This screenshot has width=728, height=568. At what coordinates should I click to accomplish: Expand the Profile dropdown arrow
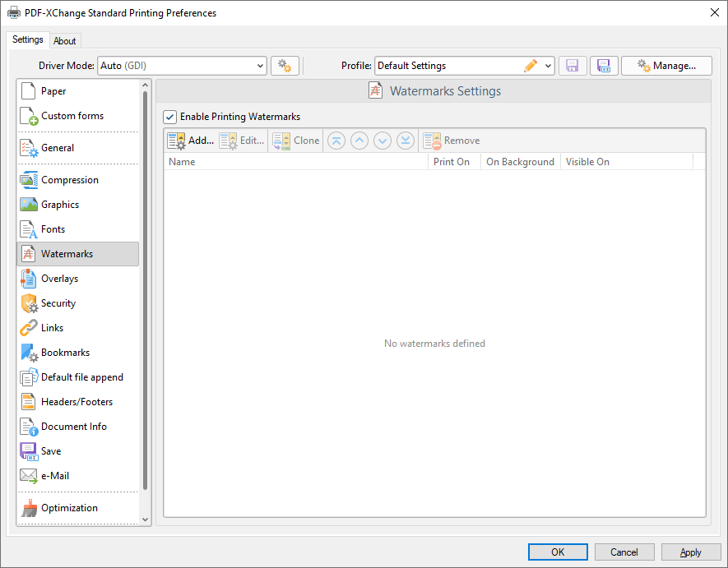point(548,66)
